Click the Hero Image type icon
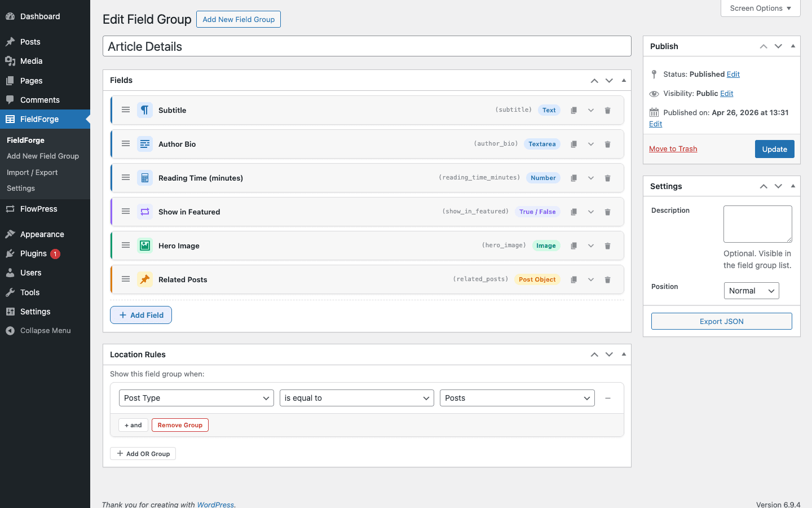812x508 pixels. pyautogui.click(x=145, y=246)
